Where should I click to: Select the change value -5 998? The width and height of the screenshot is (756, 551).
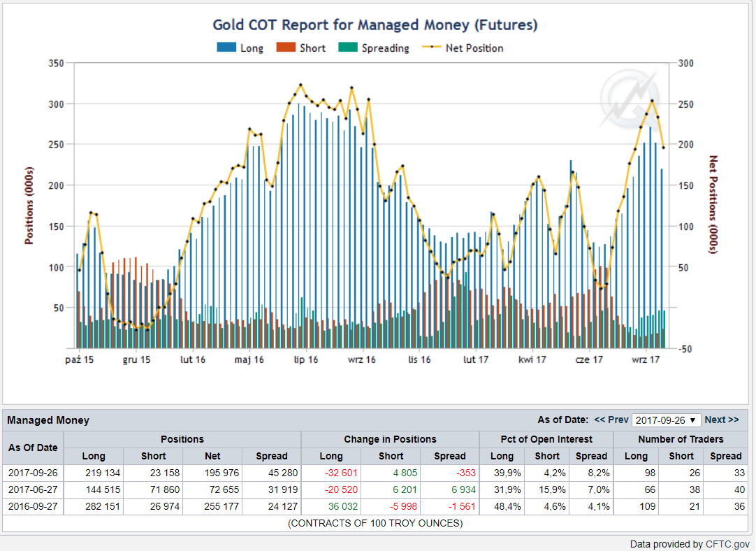coord(402,507)
